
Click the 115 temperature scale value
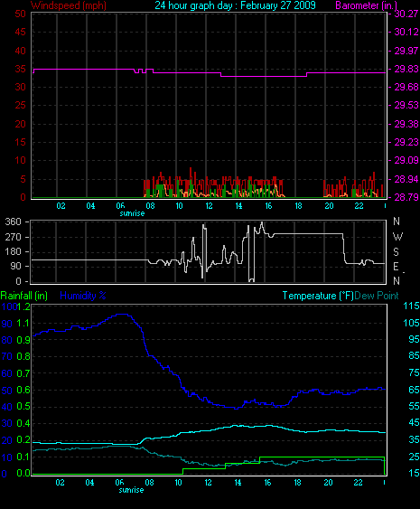click(411, 306)
